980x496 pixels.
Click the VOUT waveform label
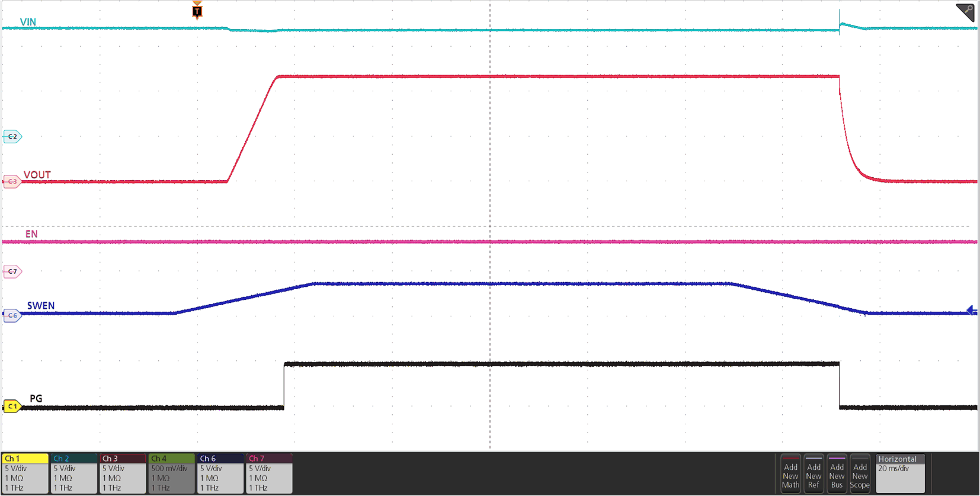[37, 175]
